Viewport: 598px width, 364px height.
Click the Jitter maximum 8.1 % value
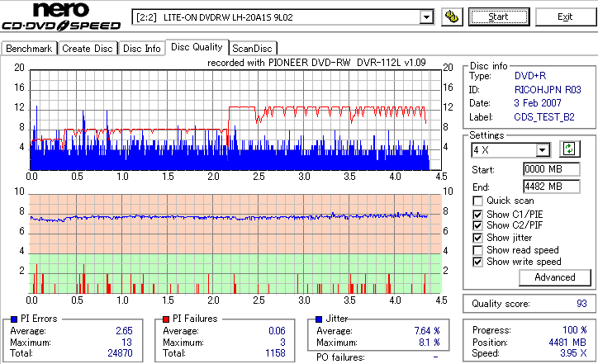click(430, 343)
